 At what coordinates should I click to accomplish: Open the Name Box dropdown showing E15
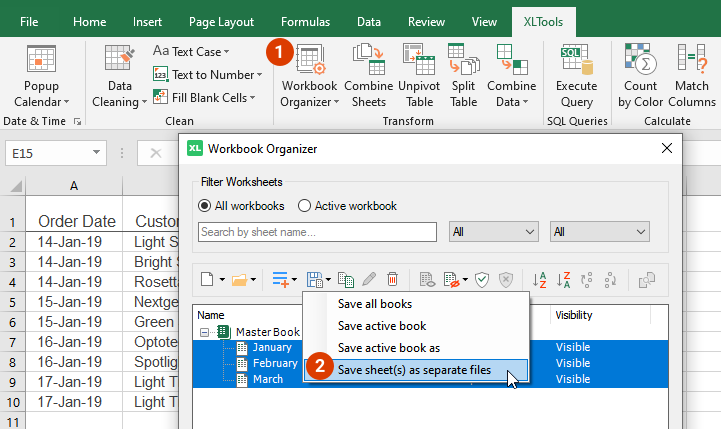(96, 153)
